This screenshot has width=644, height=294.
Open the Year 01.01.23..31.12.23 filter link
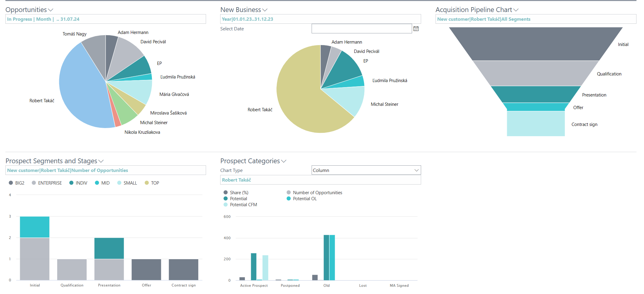[247, 19]
